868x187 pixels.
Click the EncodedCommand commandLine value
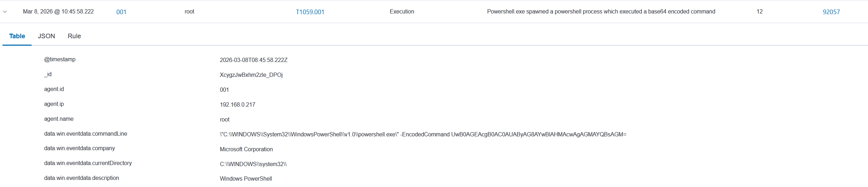[x=423, y=135]
